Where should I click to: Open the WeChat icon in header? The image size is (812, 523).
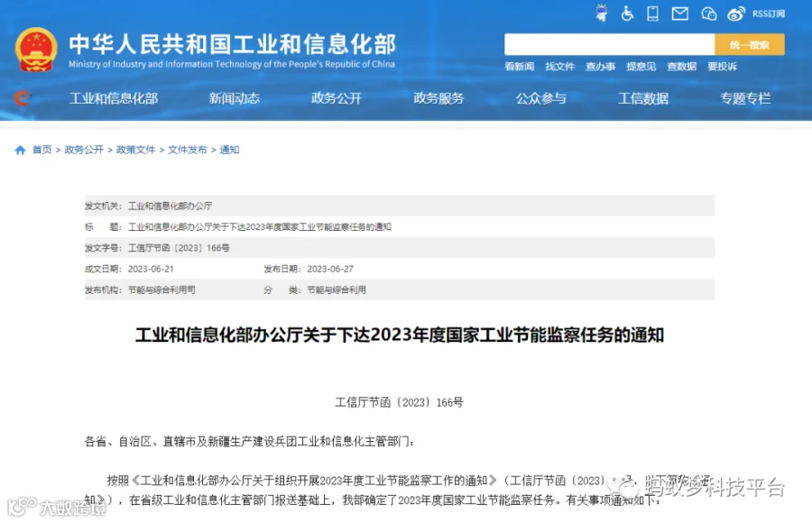click(x=708, y=14)
